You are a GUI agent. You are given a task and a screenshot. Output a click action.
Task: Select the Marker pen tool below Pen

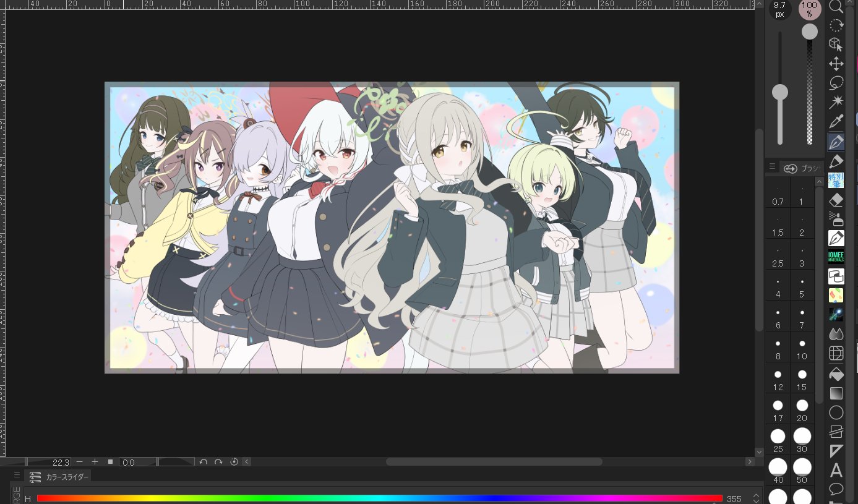click(x=836, y=161)
